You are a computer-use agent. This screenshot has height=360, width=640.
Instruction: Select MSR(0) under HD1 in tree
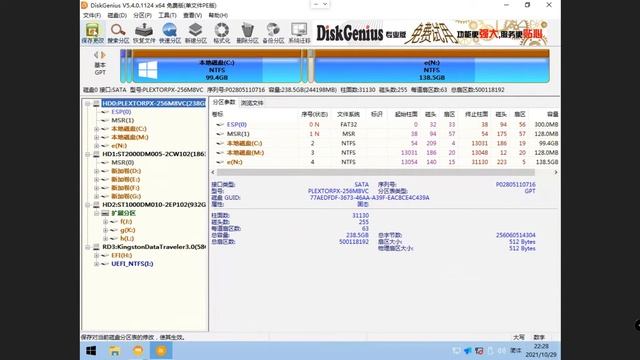click(122, 162)
